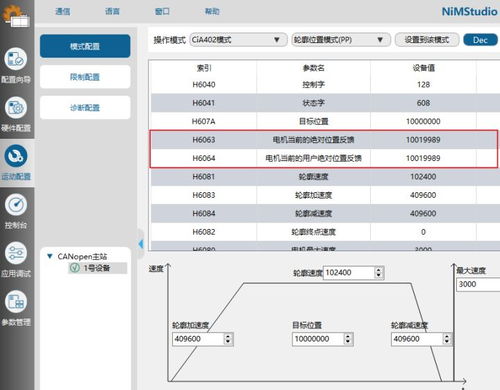Click the 轮廓减速度 input field
500x390 pixels.
[x=417, y=339]
